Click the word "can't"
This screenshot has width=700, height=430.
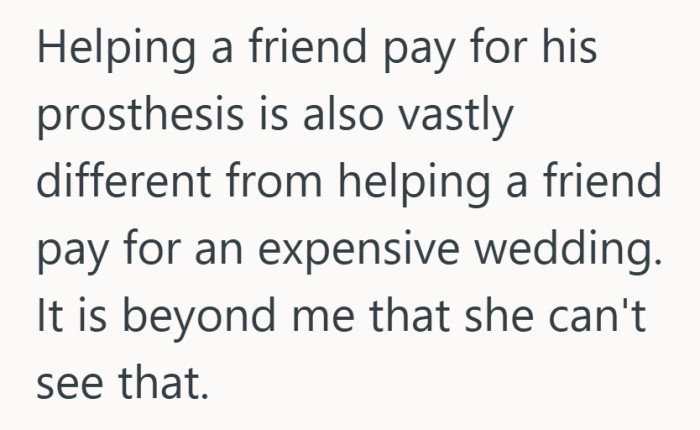[x=597, y=315]
